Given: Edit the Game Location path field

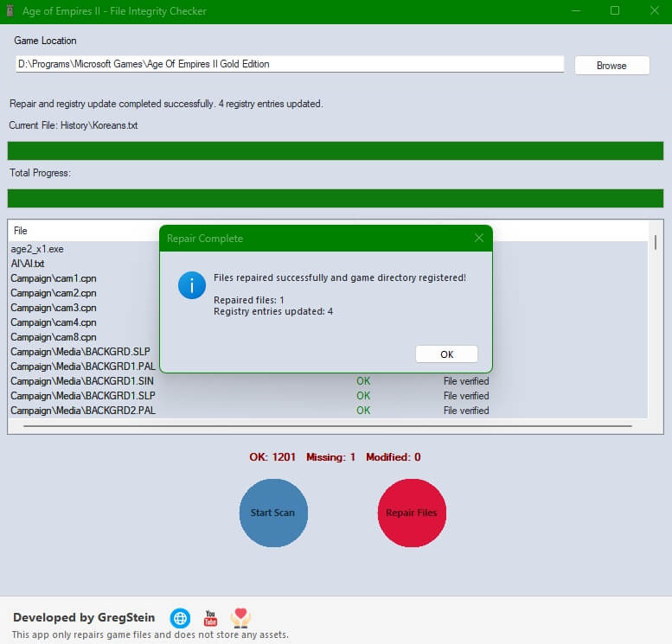Looking at the screenshot, I should tap(290, 64).
